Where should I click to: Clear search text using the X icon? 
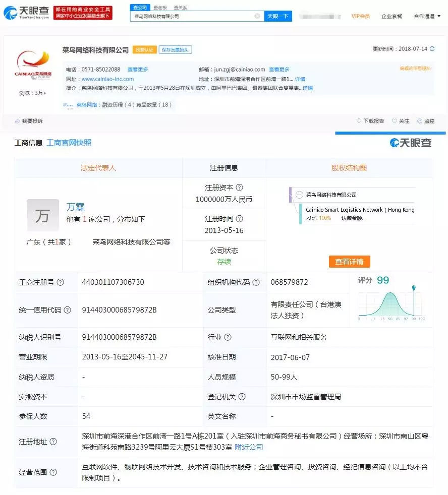click(x=257, y=16)
